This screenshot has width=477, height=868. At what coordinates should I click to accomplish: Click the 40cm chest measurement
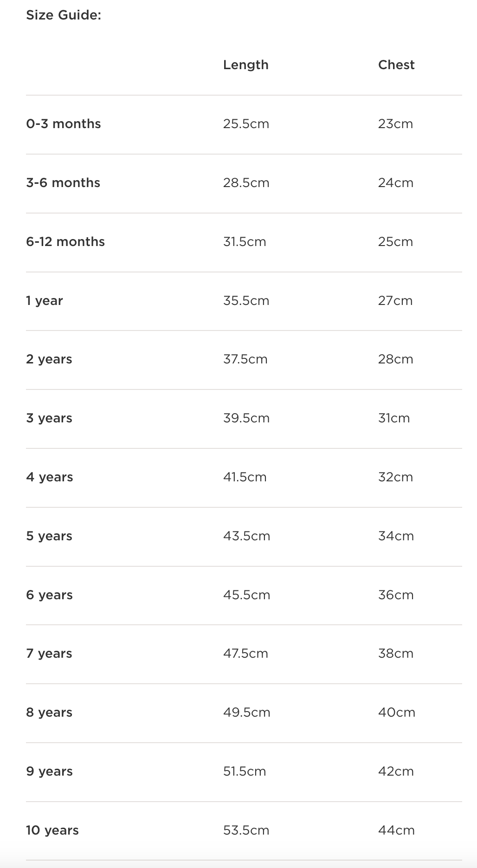tap(396, 713)
